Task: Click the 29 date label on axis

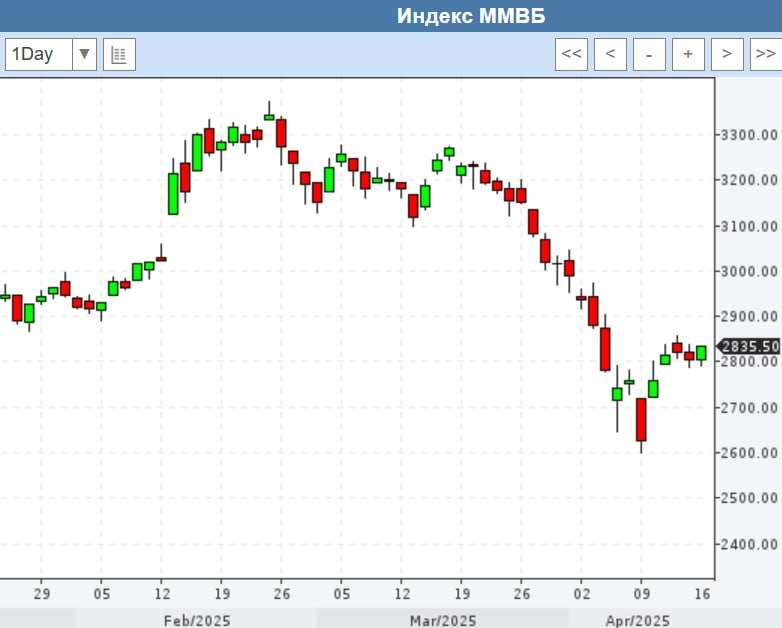Action: pos(42,594)
